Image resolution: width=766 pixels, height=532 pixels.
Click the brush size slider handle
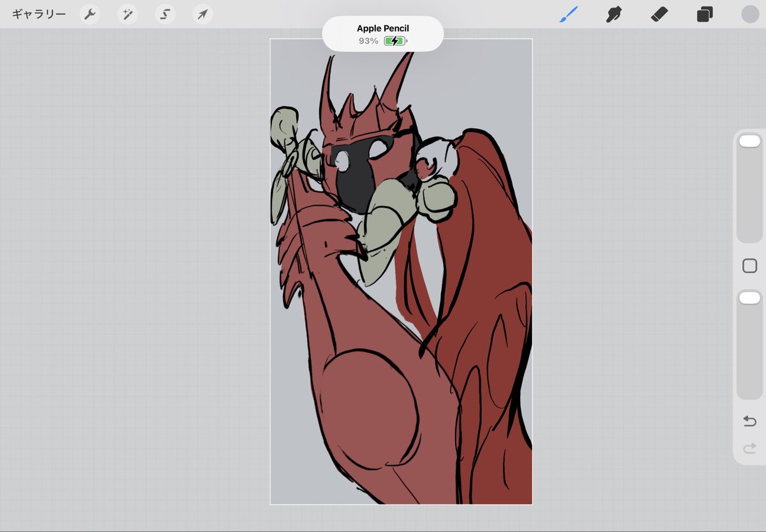pyautogui.click(x=749, y=142)
